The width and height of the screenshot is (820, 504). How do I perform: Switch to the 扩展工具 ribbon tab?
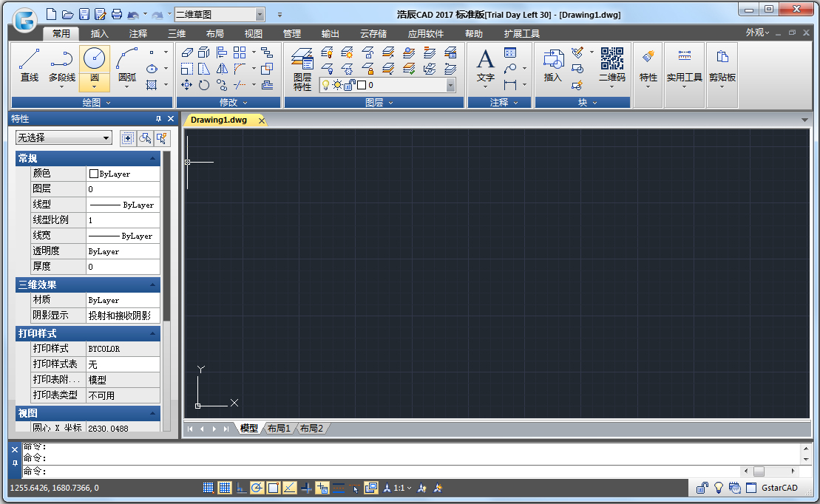[521, 33]
